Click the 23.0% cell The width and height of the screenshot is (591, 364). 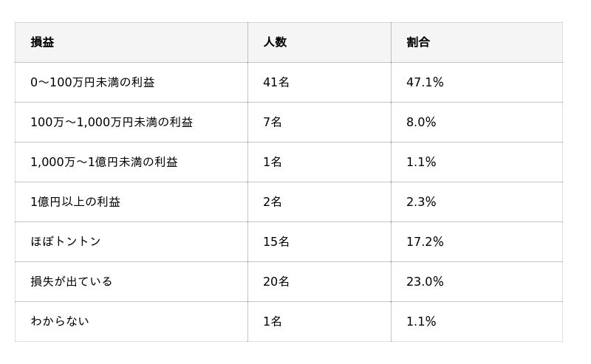[x=425, y=282]
